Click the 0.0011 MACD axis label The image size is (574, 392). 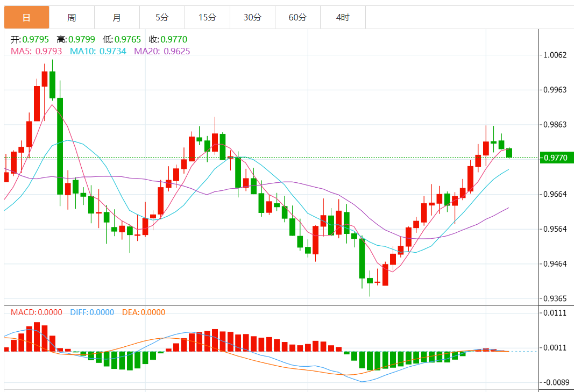555,348
